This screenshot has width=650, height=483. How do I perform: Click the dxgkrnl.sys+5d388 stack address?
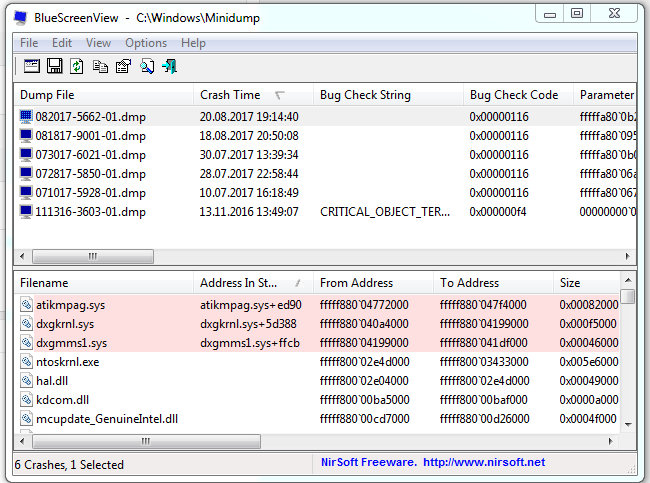(x=248, y=324)
